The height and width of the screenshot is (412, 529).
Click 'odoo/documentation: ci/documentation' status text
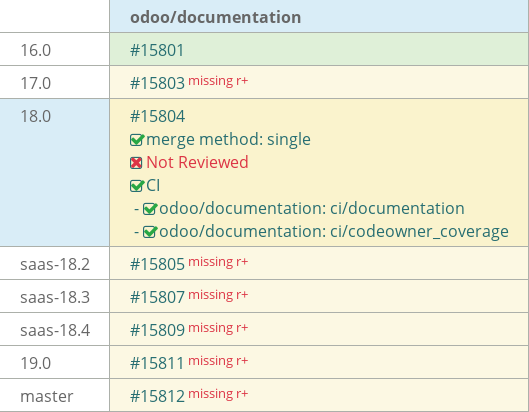pyautogui.click(x=312, y=209)
